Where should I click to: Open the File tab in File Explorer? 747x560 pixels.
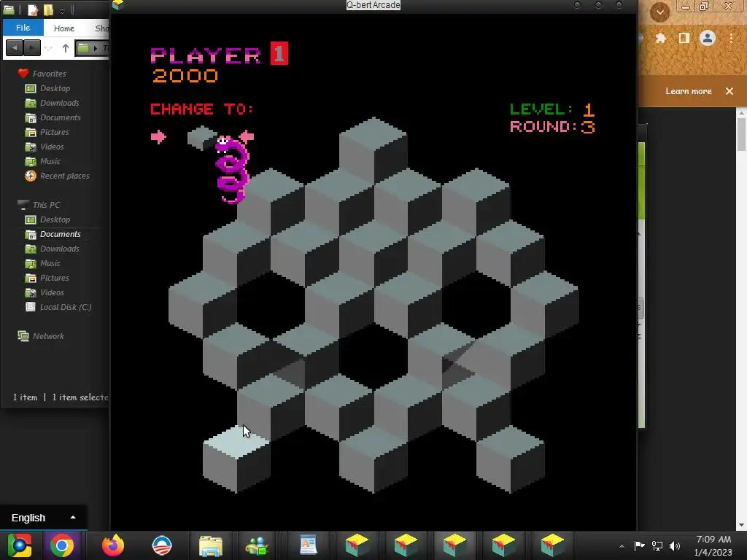[x=23, y=28]
